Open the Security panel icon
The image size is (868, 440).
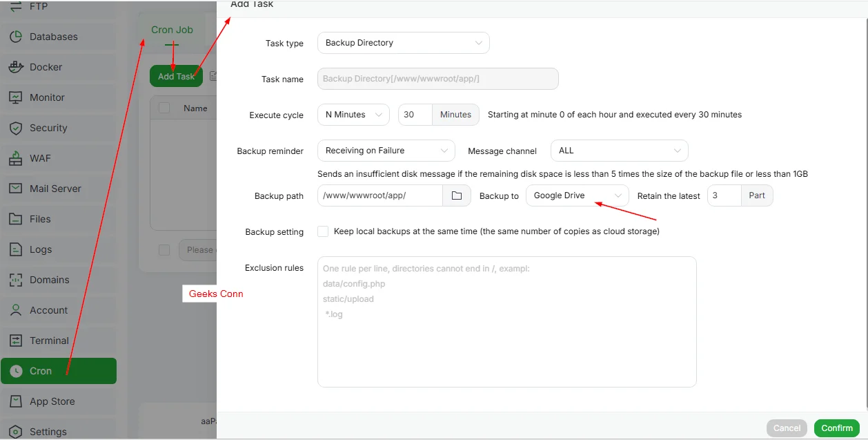tap(49, 128)
